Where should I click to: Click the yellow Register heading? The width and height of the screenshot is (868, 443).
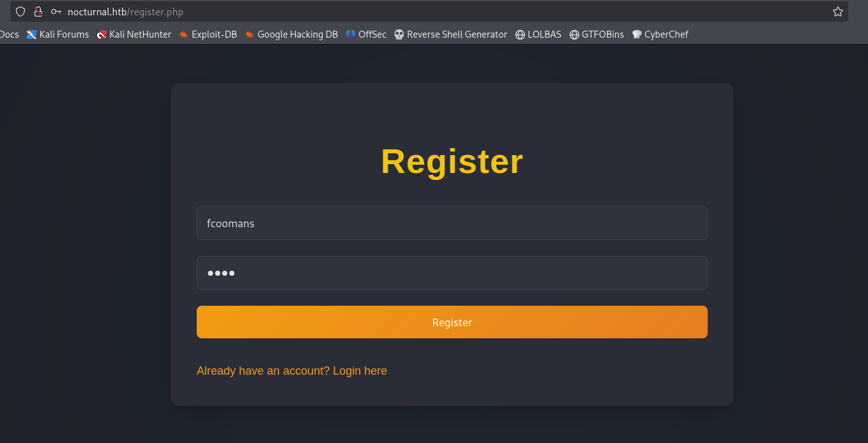pos(452,161)
